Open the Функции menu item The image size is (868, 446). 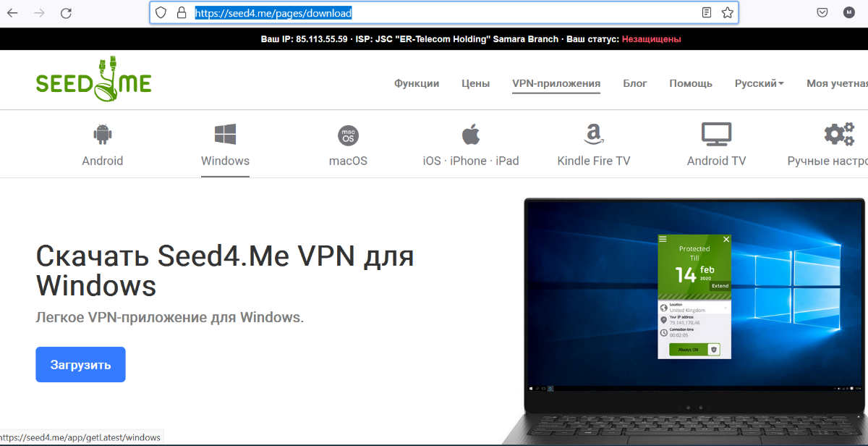click(x=417, y=83)
